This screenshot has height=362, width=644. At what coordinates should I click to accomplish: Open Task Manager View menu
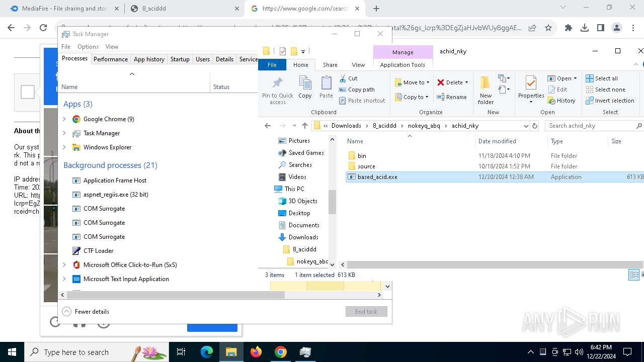tap(112, 47)
